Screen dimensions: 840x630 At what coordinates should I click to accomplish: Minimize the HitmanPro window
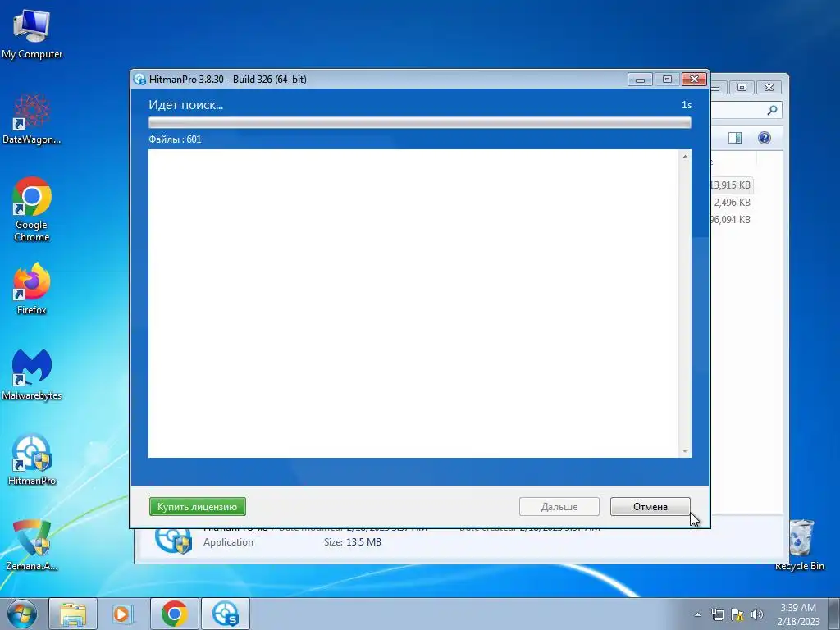point(640,80)
